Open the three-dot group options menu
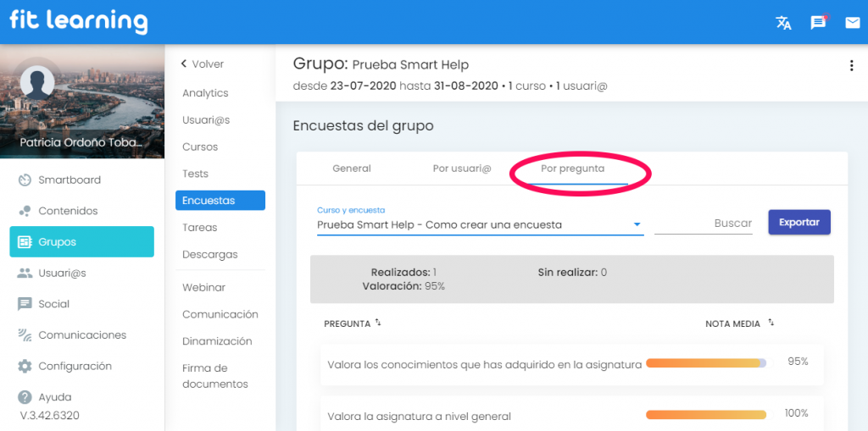Image resolution: width=868 pixels, height=431 pixels. pos(851,66)
